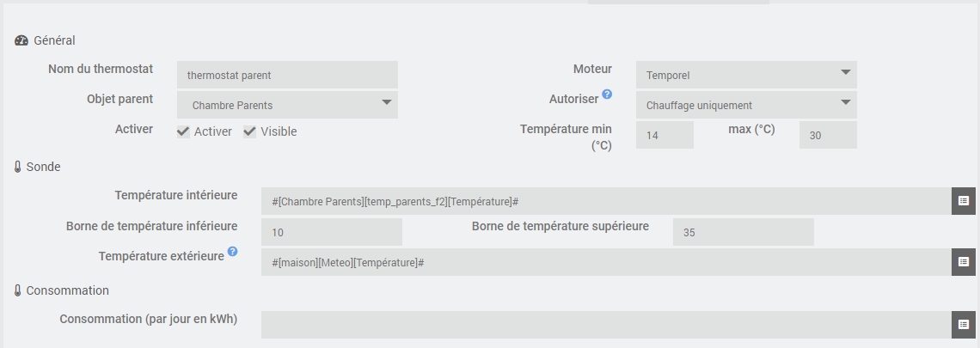980x348 pixels.
Task: Click the Sonde thermometer icon
Action: coord(17,167)
